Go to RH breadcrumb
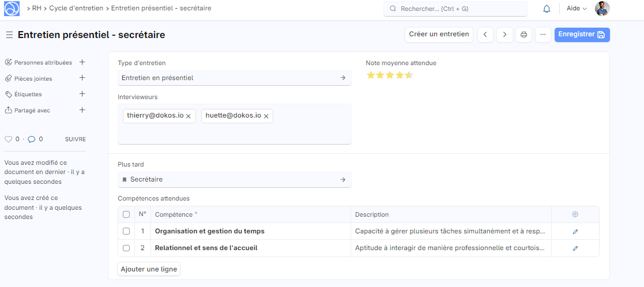 tap(36, 9)
